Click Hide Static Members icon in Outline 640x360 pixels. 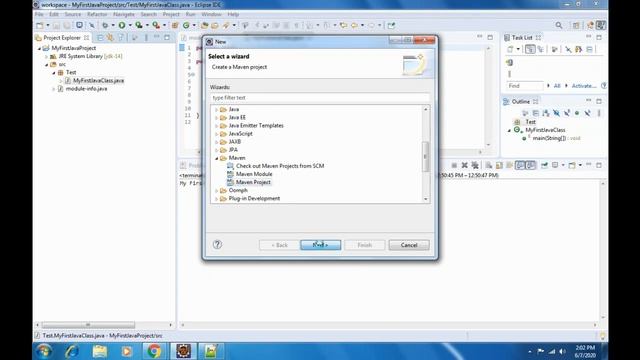click(567, 113)
